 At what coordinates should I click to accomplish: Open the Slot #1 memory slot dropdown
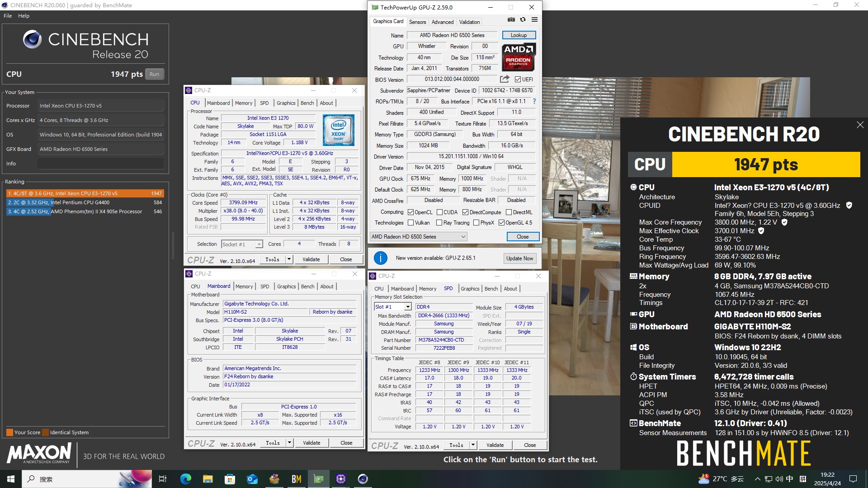tap(393, 307)
